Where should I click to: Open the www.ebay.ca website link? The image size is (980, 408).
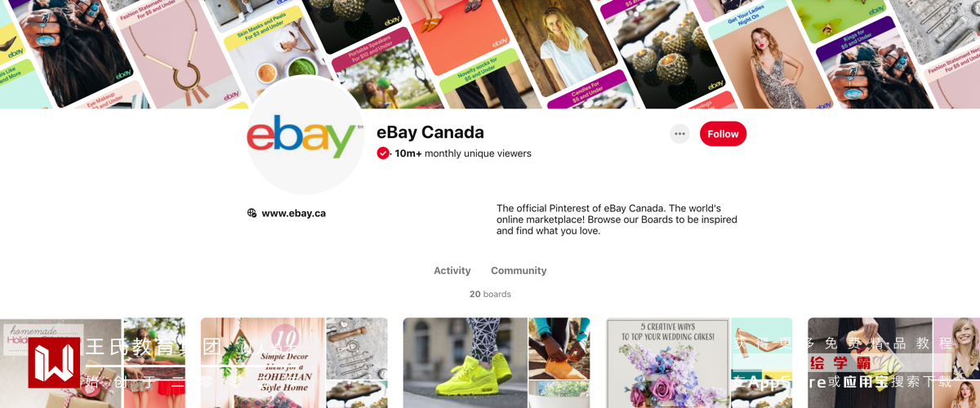pos(293,213)
